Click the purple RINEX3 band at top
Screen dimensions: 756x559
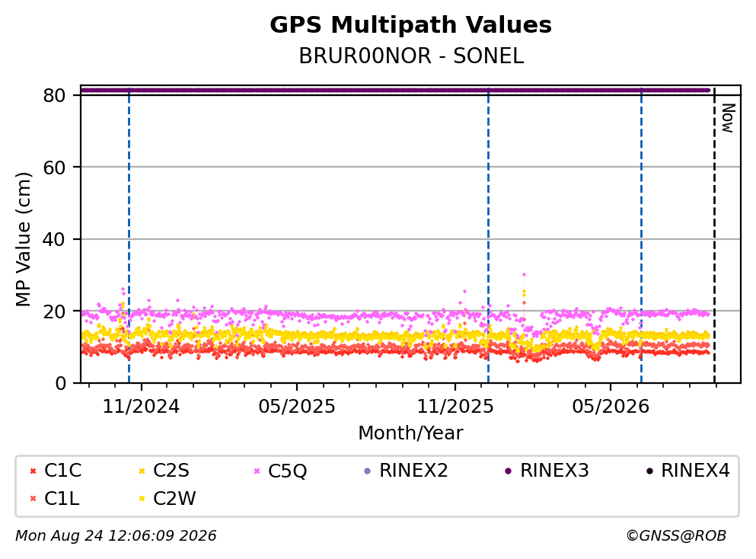click(x=395, y=90)
